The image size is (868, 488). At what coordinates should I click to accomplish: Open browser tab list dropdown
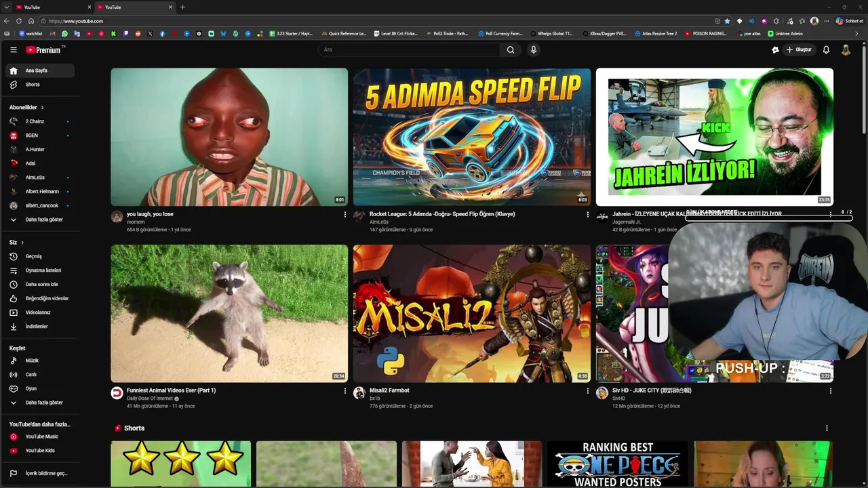[x=5, y=7]
